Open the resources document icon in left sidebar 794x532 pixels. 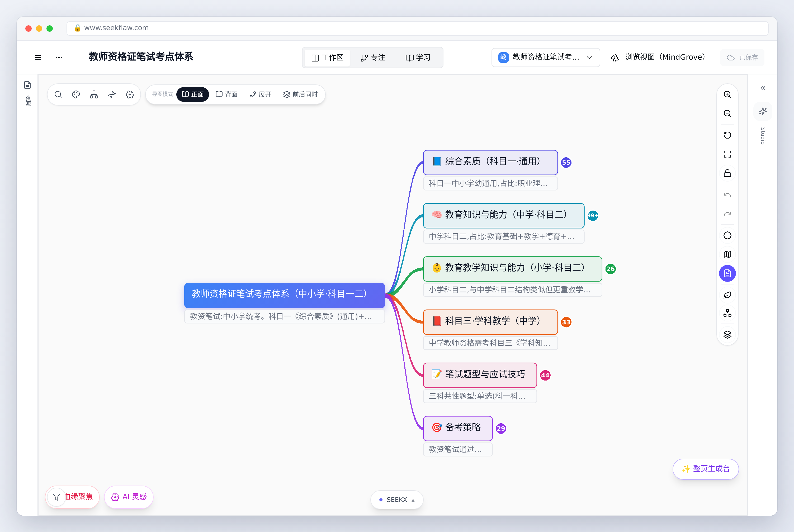[x=27, y=85]
